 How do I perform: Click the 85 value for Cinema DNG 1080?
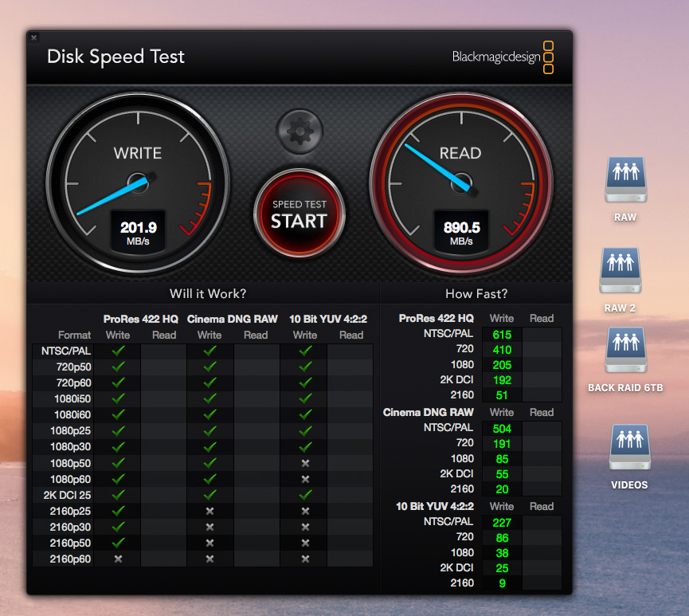click(502, 459)
